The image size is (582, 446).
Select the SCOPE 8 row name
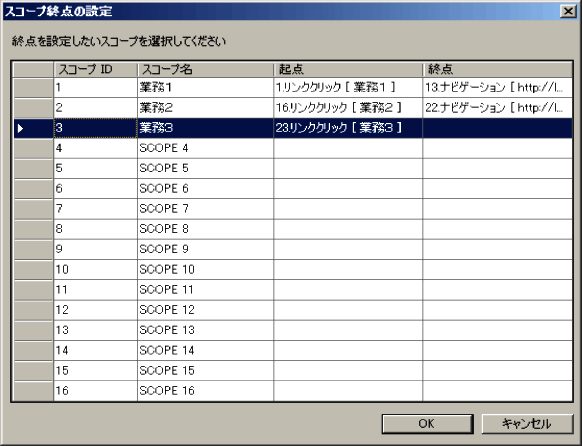point(206,229)
